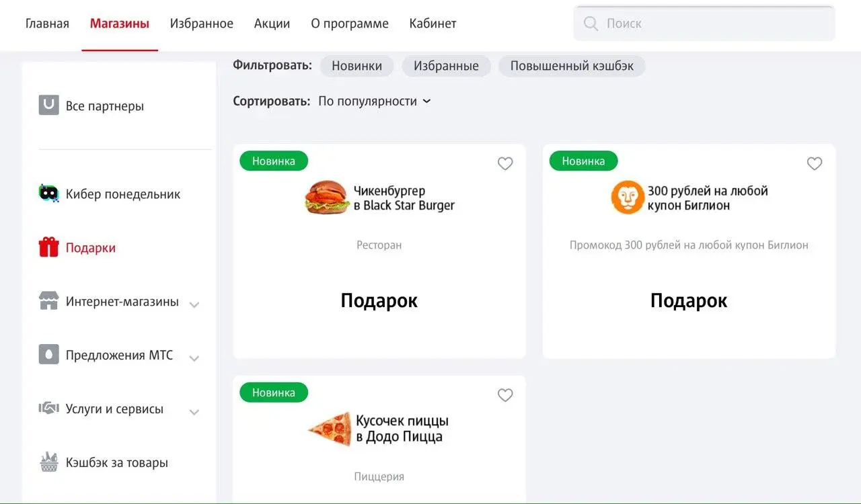Favorite the Black Star Burger offer heart
861x504 pixels.
click(505, 163)
